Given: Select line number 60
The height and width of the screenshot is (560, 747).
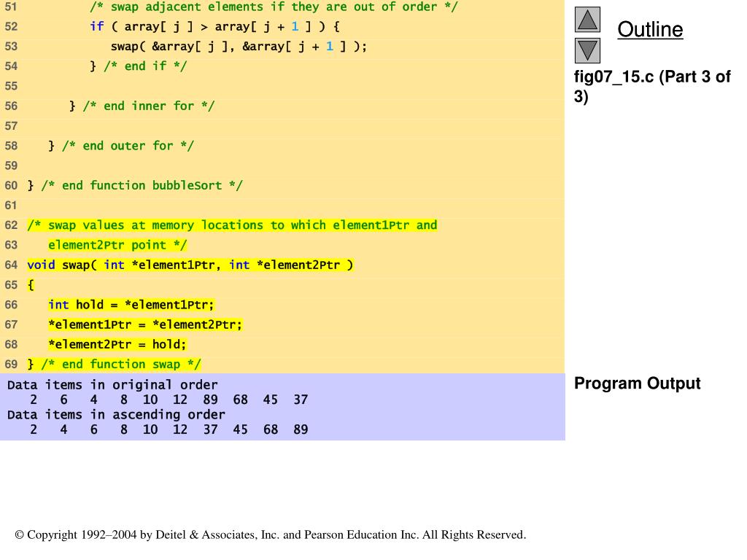Looking at the screenshot, I should [x=11, y=186].
